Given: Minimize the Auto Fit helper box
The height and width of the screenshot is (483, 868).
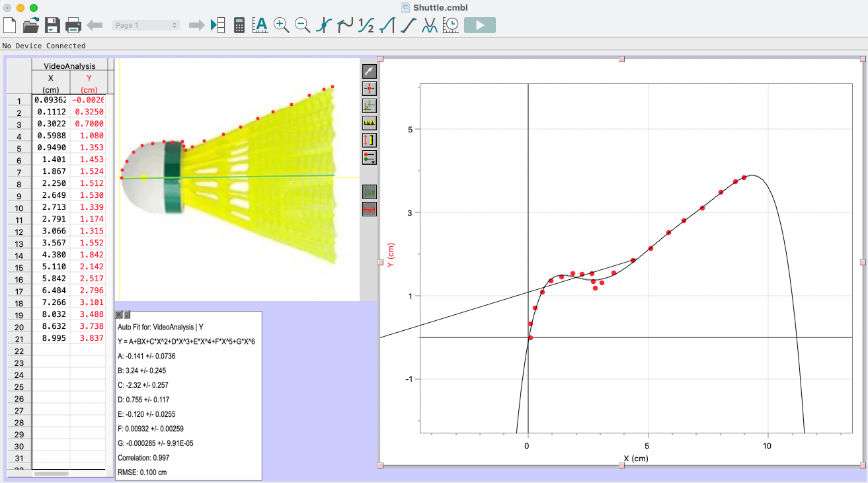Looking at the screenshot, I should 128,315.
